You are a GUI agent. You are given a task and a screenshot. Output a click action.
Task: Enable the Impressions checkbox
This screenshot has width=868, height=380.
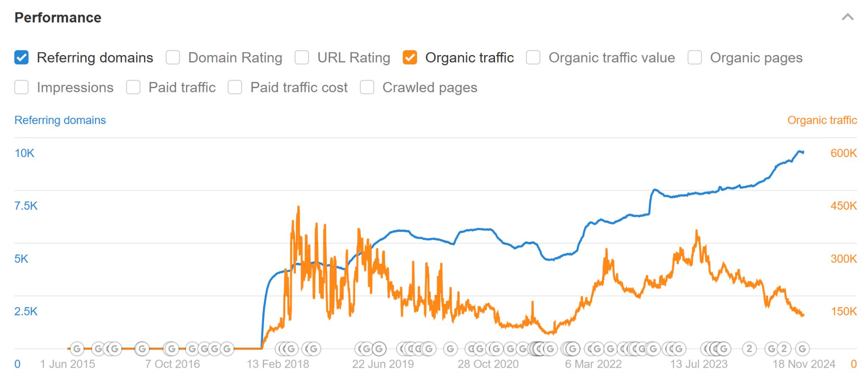pyautogui.click(x=21, y=87)
